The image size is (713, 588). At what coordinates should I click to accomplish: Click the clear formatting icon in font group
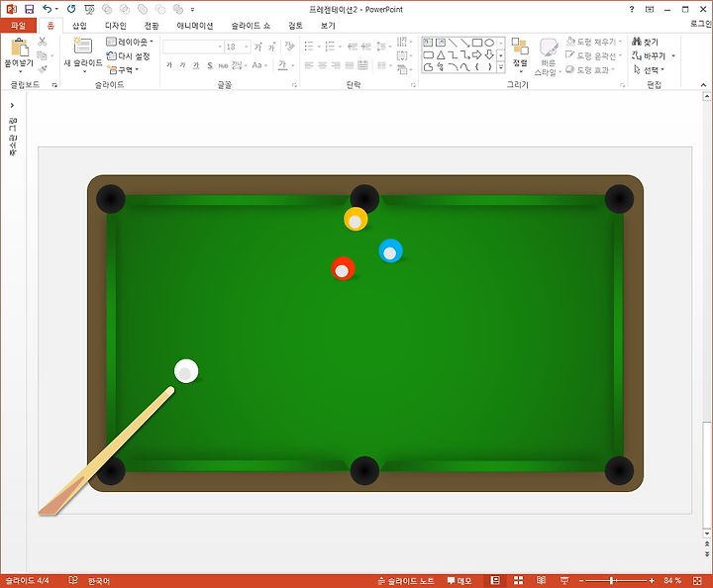289,46
